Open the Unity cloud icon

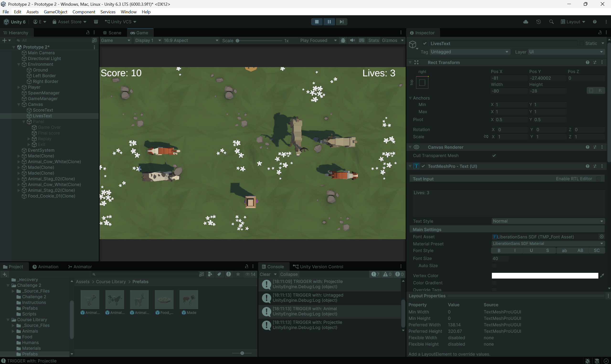pos(526,21)
